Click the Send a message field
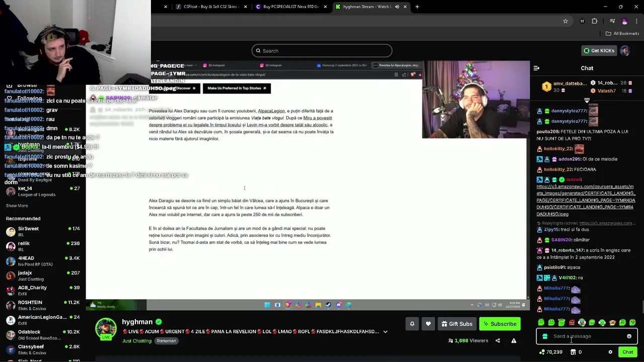644x362 pixels. [587, 336]
